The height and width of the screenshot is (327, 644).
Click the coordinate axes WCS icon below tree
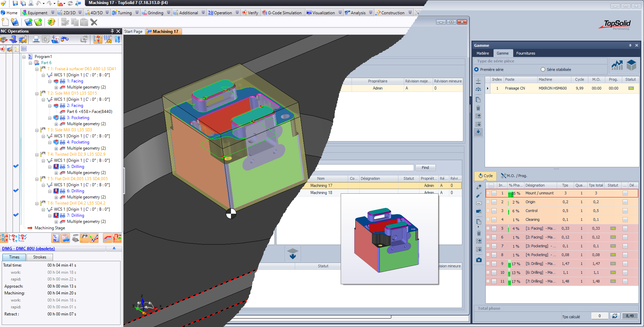pos(94,238)
